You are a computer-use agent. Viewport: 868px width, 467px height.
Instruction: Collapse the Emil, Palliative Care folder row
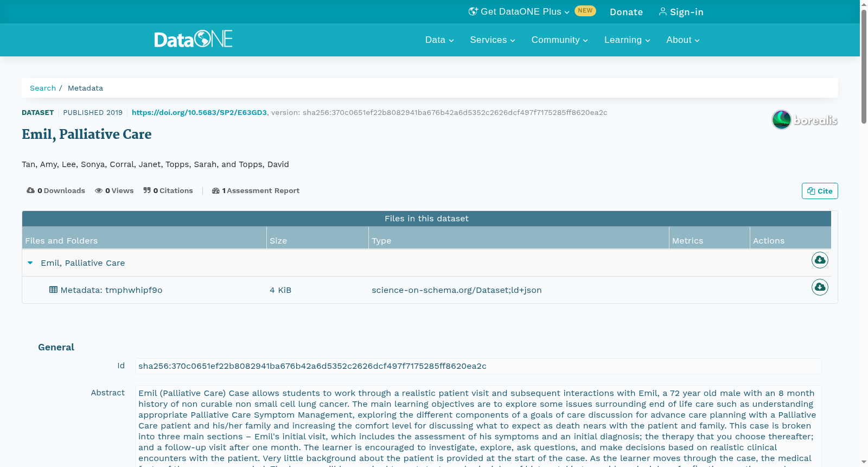(30, 263)
